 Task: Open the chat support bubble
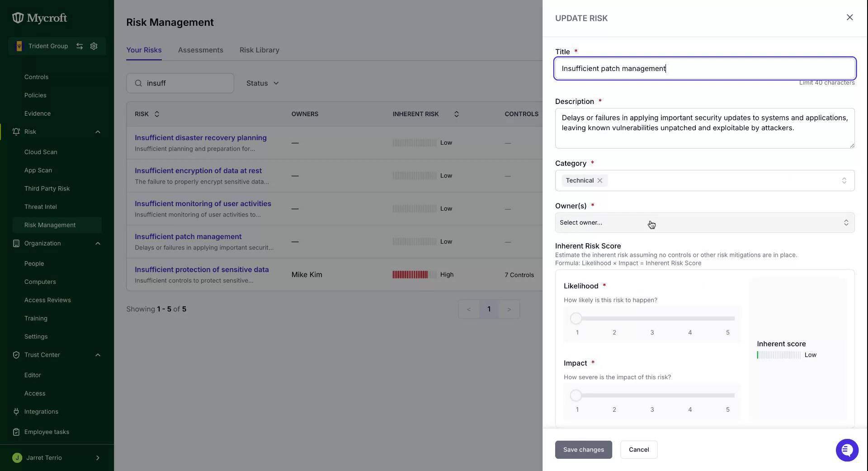click(x=847, y=450)
